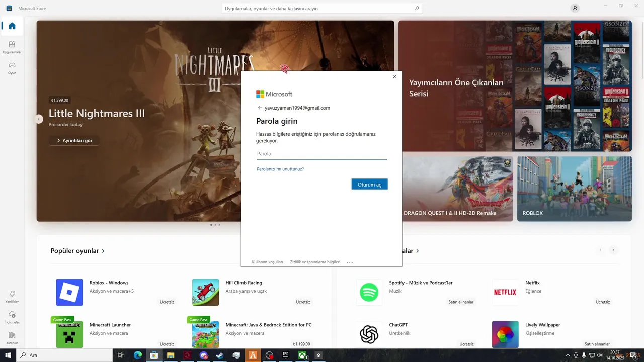This screenshot has height=362, width=644.
Task: Open Kitaplık in the sidebar
Action: click(x=12, y=338)
